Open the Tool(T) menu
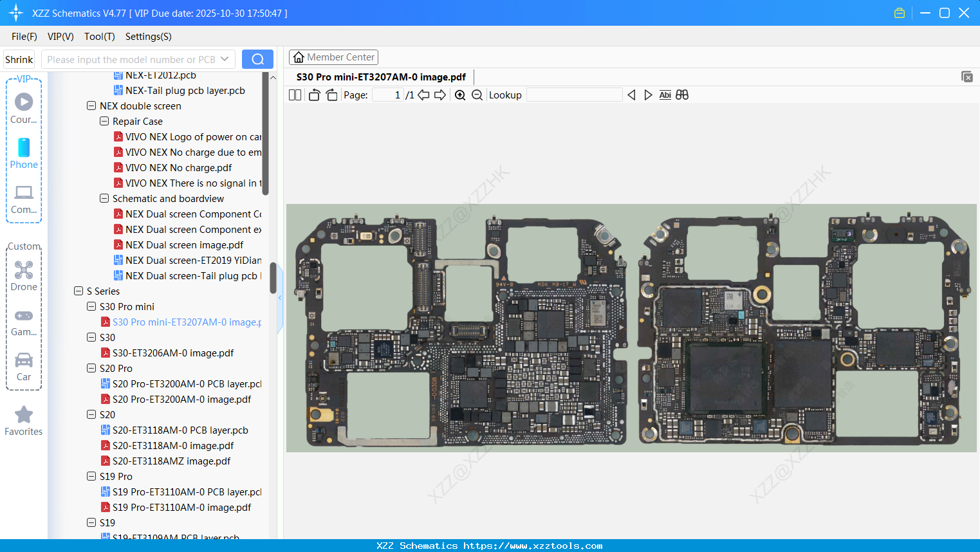Viewport: 980px width, 552px height. (x=99, y=37)
